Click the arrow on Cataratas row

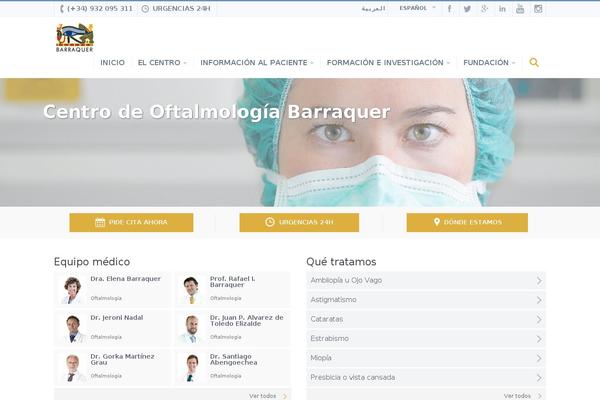pyautogui.click(x=539, y=320)
